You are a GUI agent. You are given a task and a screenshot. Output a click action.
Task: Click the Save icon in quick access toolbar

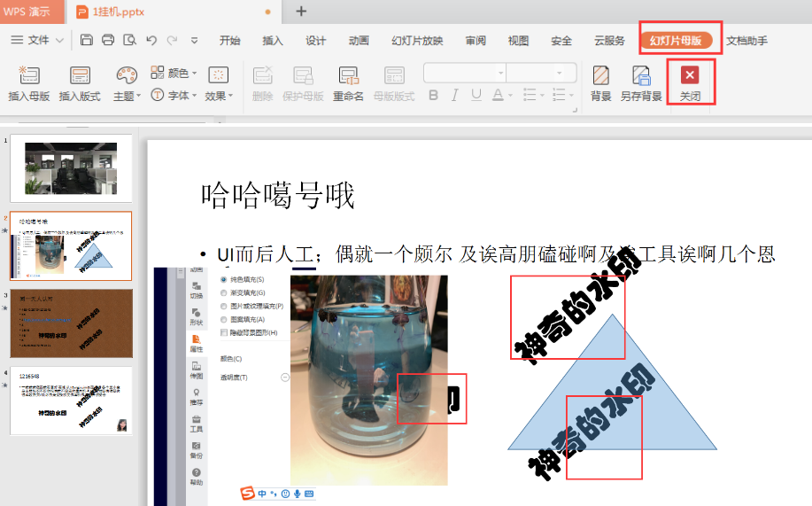pos(87,40)
